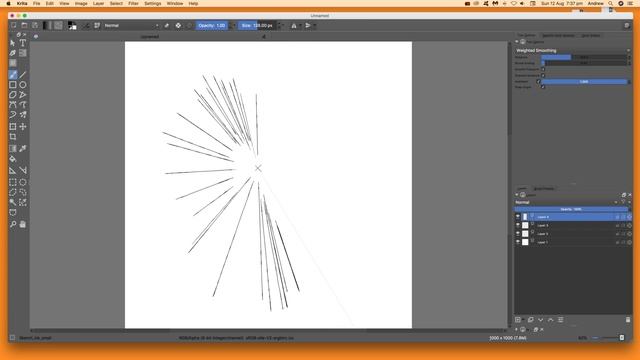Click the New document toolbar icon

click(13, 25)
